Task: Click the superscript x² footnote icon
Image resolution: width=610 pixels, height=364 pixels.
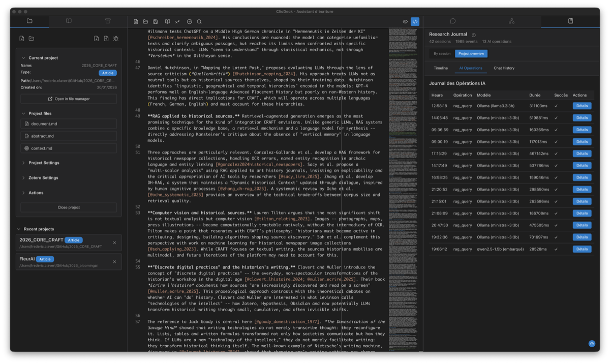Action: click(x=177, y=22)
